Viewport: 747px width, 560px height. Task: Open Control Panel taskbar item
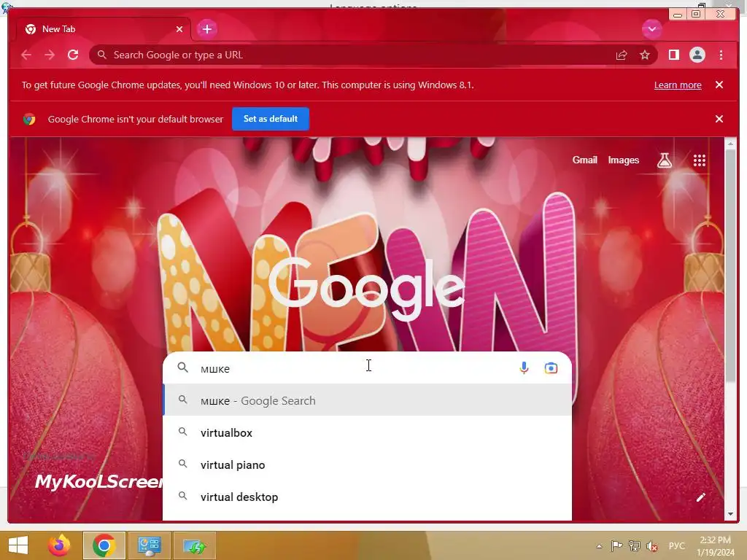coord(150,545)
